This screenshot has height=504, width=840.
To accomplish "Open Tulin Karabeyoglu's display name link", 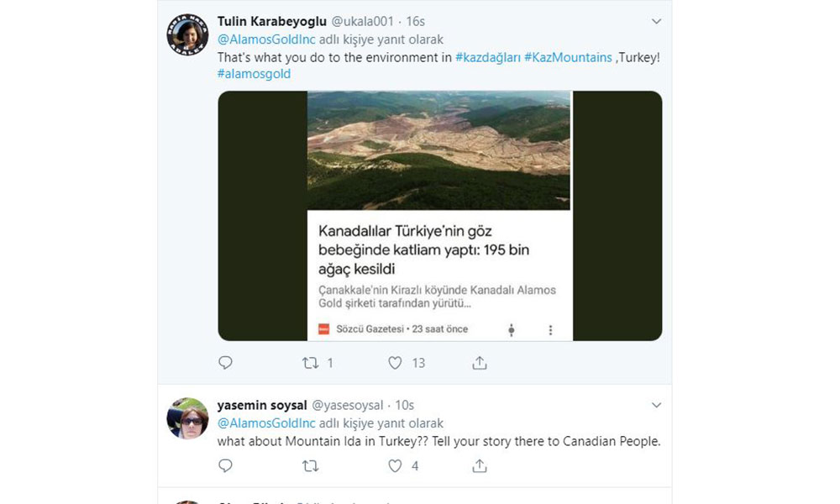I will [x=271, y=21].
